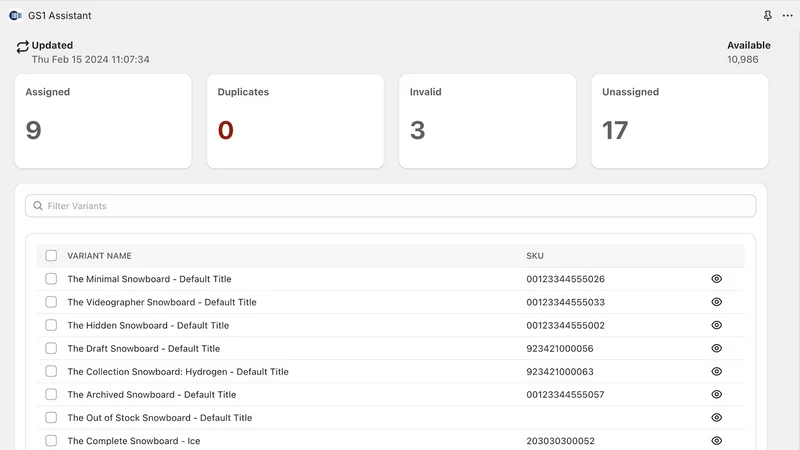View The Out of Stock Snowboard eye icon
Image resolution: width=800 pixels, height=450 pixels.
(716, 417)
